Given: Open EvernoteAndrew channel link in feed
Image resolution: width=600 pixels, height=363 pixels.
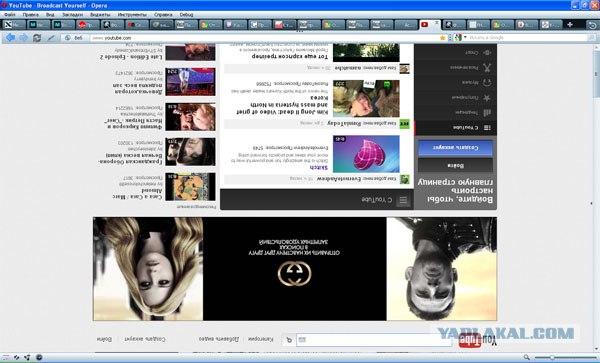Looking at the screenshot, I should [339, 179].
